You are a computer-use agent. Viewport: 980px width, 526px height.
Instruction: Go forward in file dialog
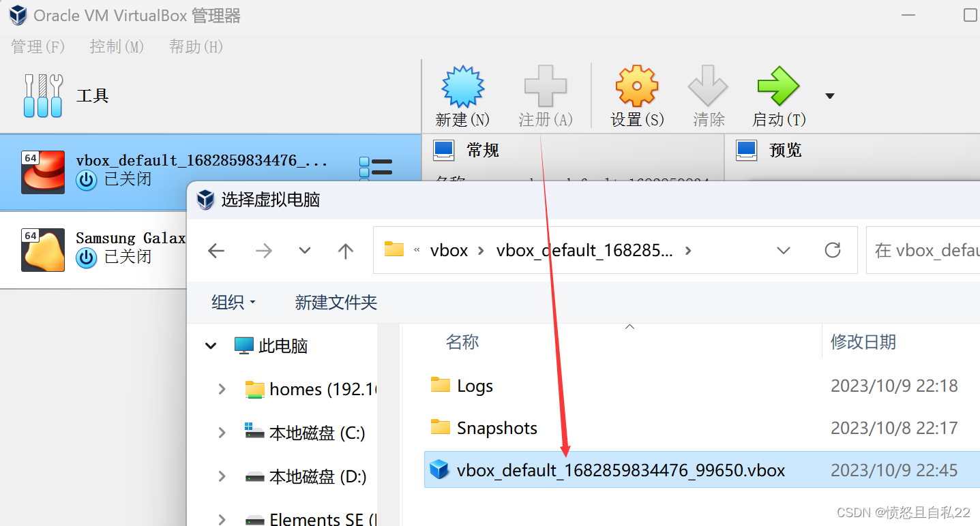(x=263, y=251)
